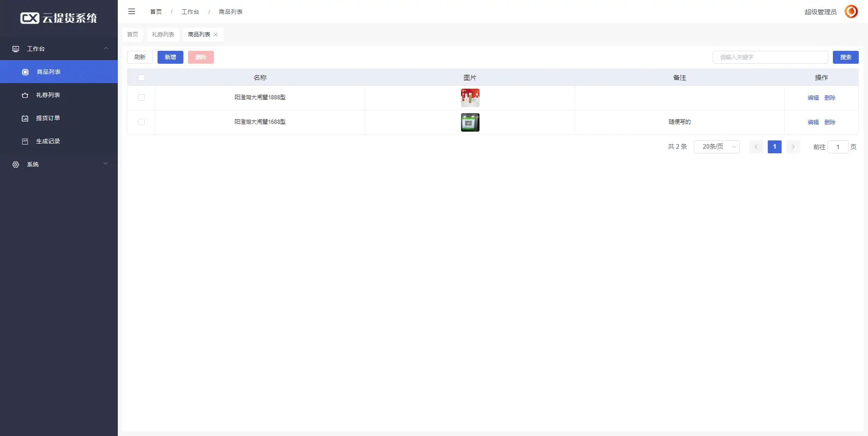Open the 20条/页 page size dropdown
The image size is (868, 436).
coord(717,147)
